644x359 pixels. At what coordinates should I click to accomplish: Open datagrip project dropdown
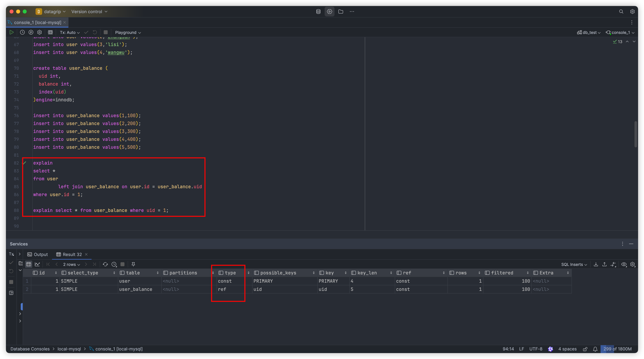click(51, 12)
